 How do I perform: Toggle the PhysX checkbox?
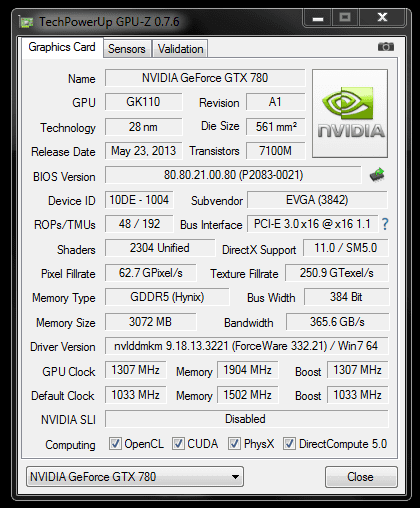tap(234, 444)
